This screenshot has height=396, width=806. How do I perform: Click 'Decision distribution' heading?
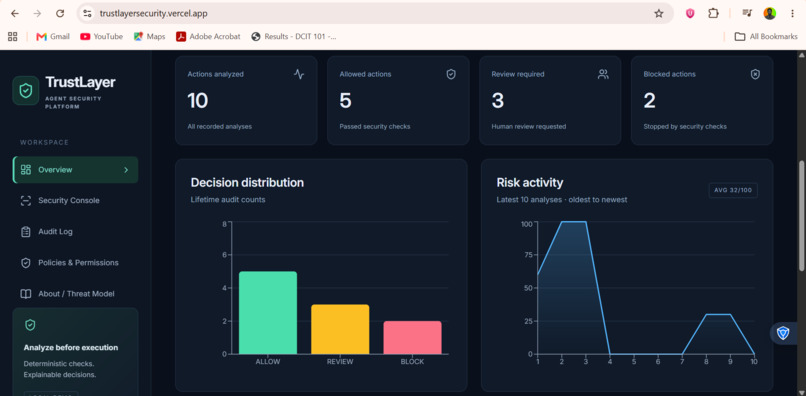pos(247,183)
